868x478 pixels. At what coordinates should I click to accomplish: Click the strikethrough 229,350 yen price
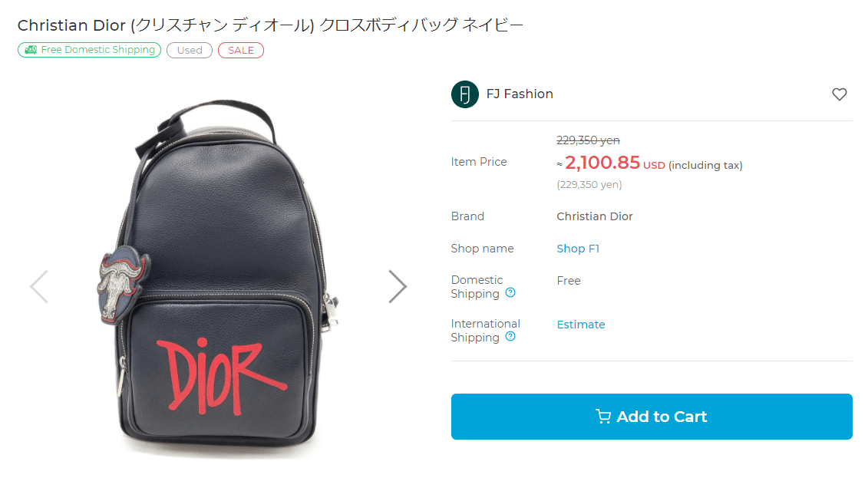coord(588,140)
